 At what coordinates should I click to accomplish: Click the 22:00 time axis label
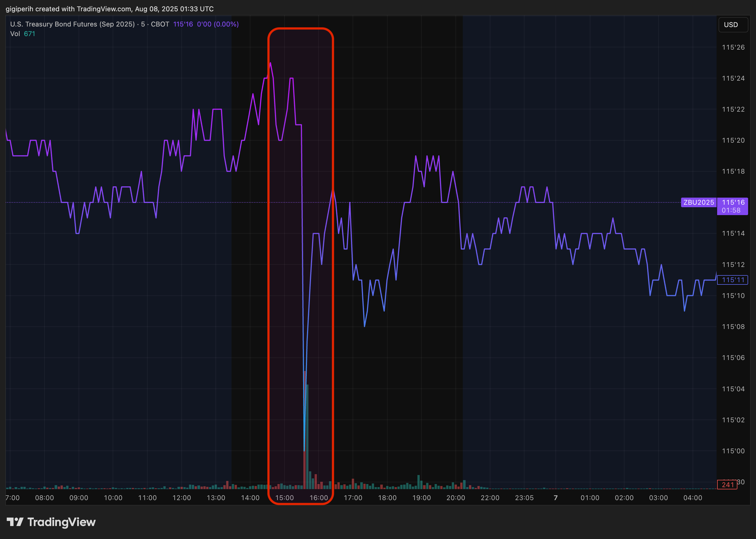490,498
